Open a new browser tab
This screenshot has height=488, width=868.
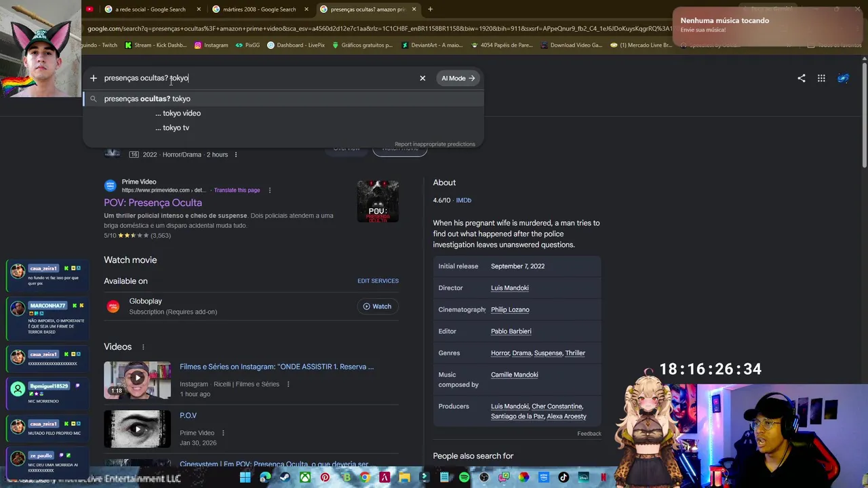tap(430, 9)
